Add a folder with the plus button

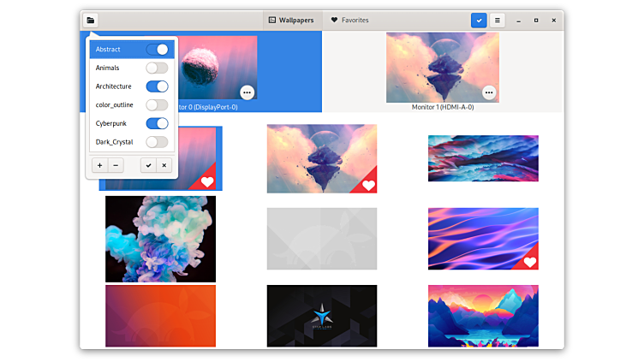click(x=99, y=165)
